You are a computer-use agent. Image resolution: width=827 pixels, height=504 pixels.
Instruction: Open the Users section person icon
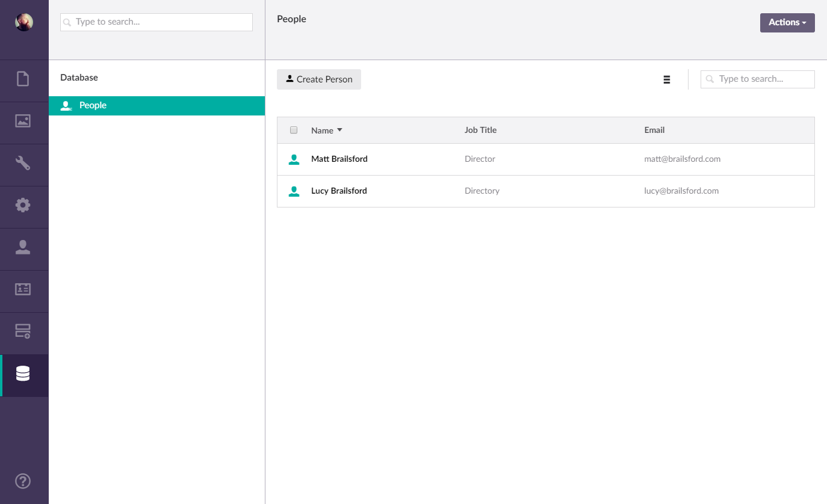[x=23, y=247]
